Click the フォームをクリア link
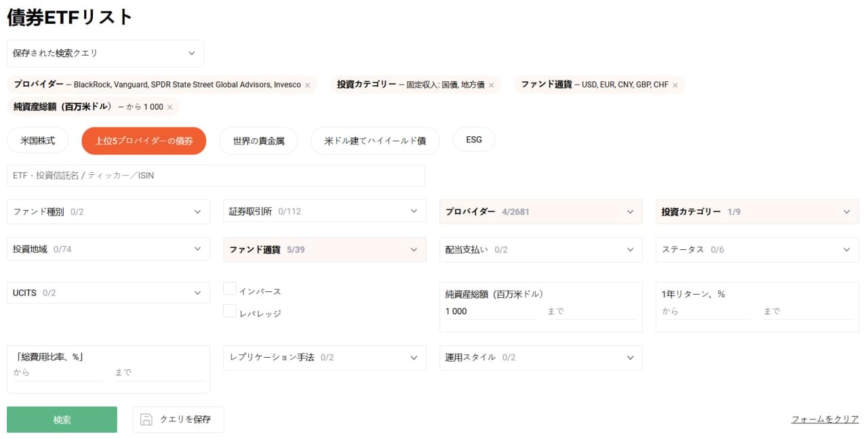 click(825, 419)
